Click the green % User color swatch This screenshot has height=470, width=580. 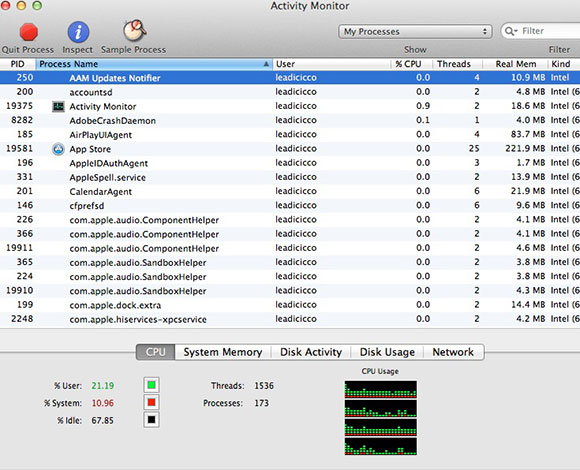[151, 385]
